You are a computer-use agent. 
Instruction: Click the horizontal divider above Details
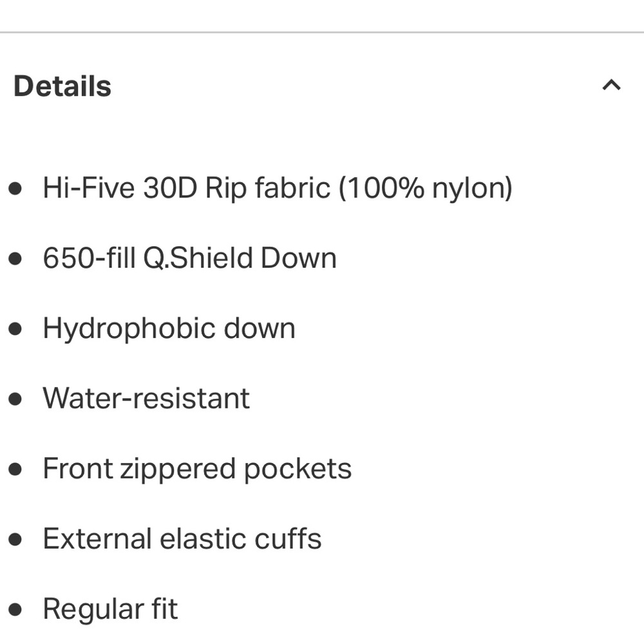[322, 32]
